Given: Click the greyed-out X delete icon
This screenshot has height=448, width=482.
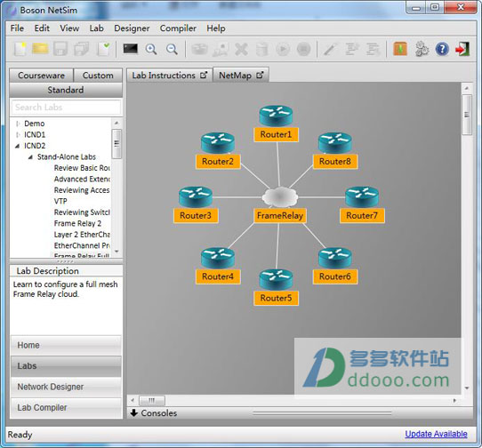Looking at the screenshot, I should click(242, 49).
